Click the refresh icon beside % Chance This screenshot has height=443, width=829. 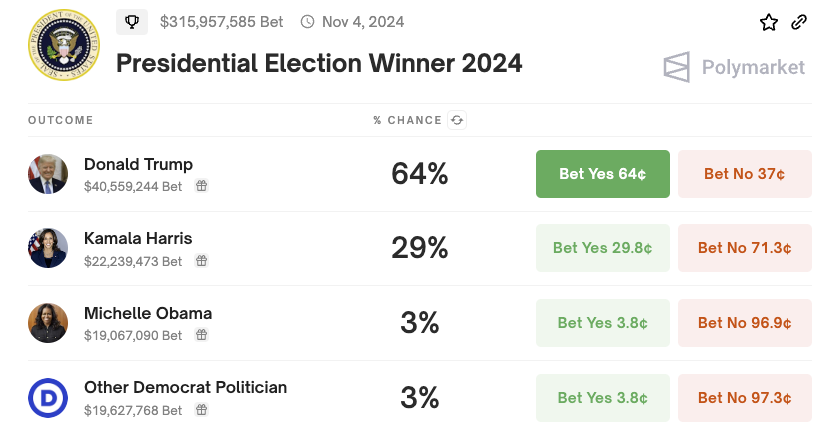tap(457, 120)
